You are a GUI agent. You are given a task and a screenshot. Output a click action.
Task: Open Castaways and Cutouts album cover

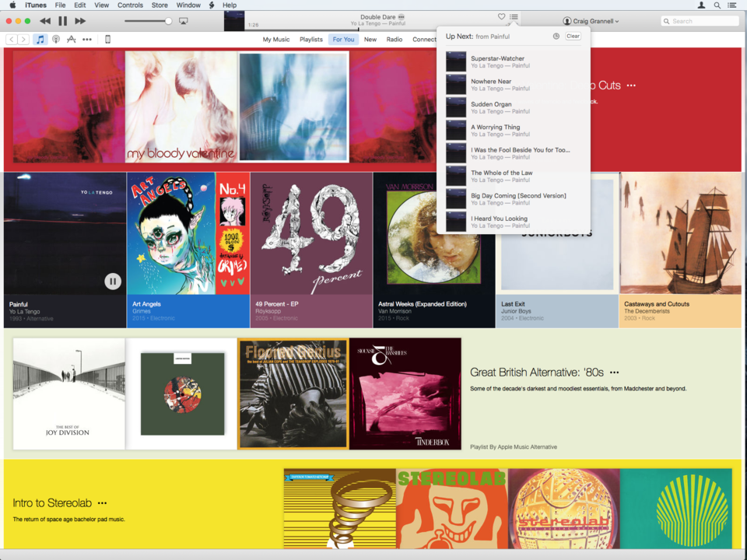[680, 233]
